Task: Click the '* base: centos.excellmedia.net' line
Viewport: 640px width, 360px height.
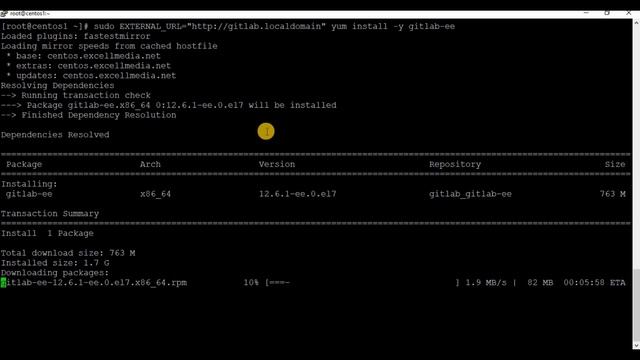Action: 83,56
